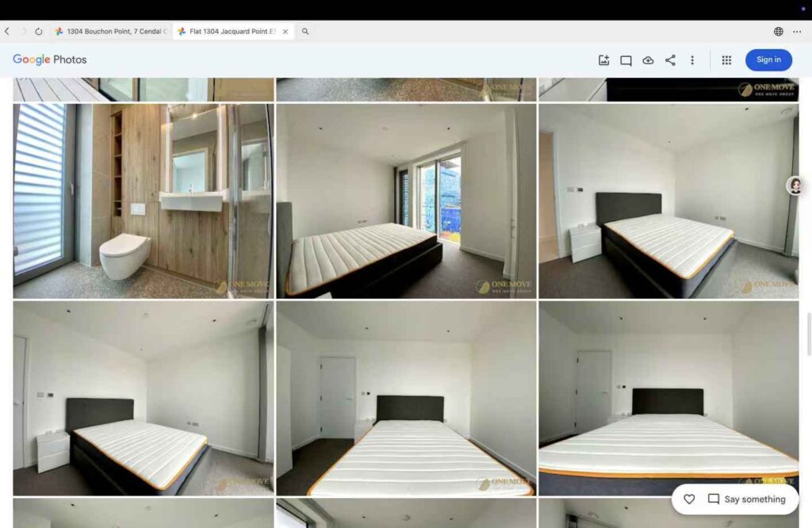Reload the page with refresh icon

pos(39,32)
